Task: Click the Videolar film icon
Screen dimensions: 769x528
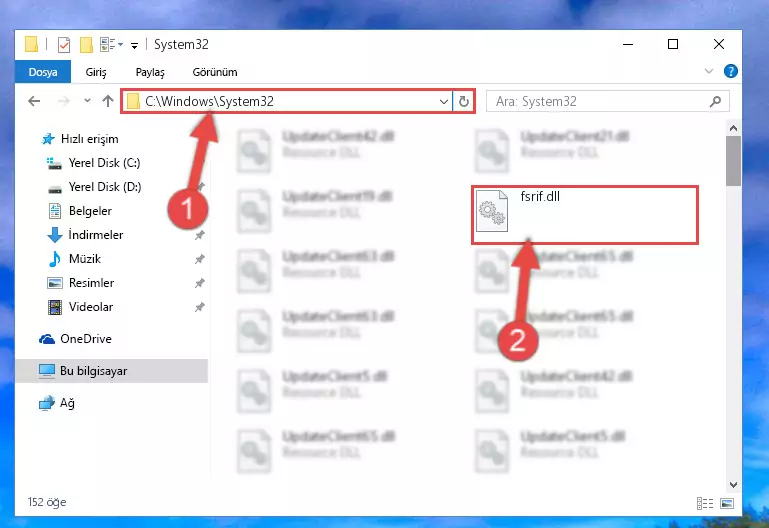Action: tap(55, 307)
